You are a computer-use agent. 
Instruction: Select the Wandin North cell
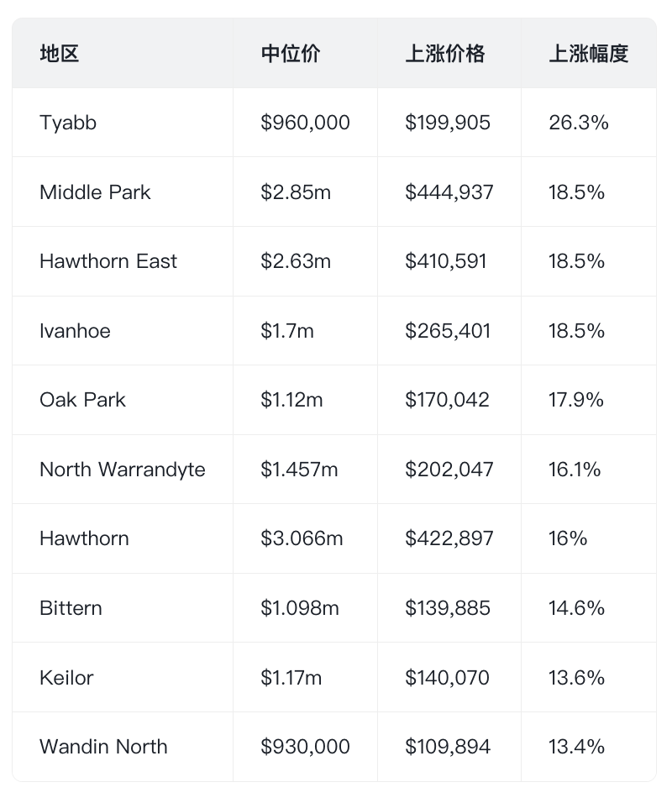103,747
